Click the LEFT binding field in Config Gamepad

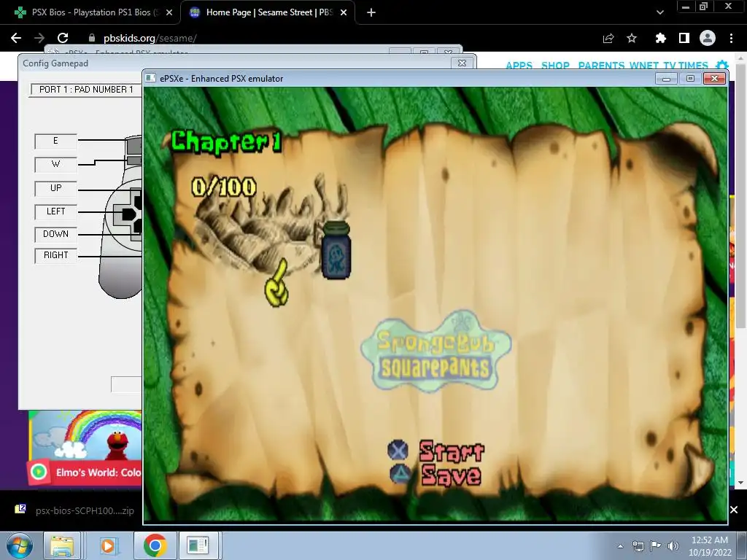tap(55, 211)
